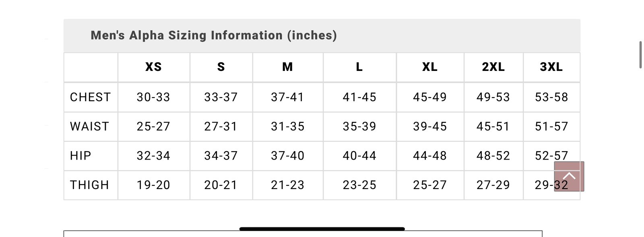Select the 2XL size column header
The image size is (644, 237).
click(493, 67)
